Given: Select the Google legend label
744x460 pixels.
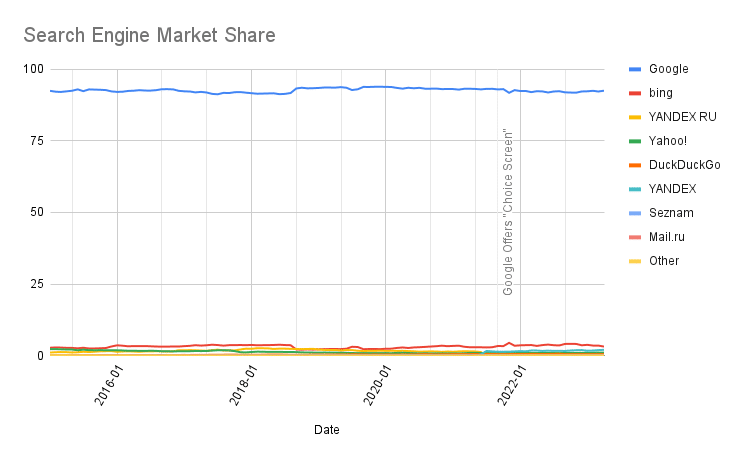Looking at the screenshot, I should click(668, 69).
